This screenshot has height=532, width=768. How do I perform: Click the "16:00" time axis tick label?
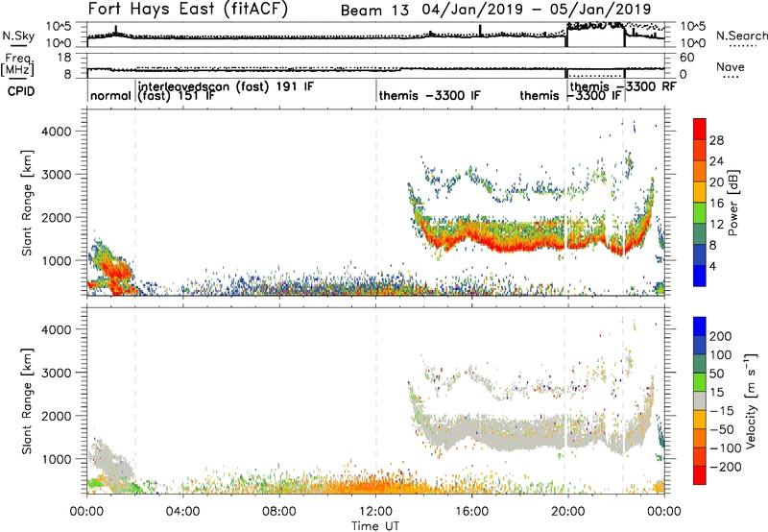tap(471, 512)
